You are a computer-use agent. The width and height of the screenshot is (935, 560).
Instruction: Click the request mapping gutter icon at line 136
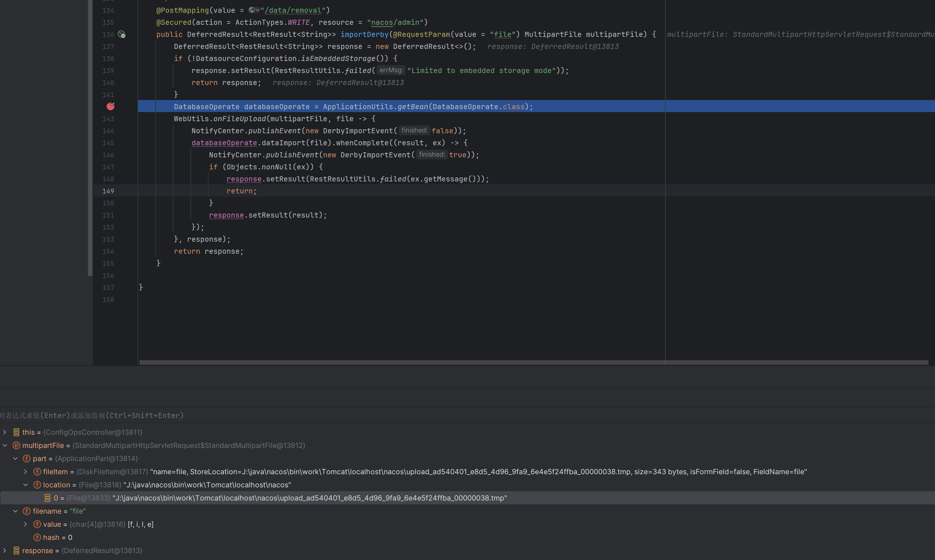pos(121,34)
